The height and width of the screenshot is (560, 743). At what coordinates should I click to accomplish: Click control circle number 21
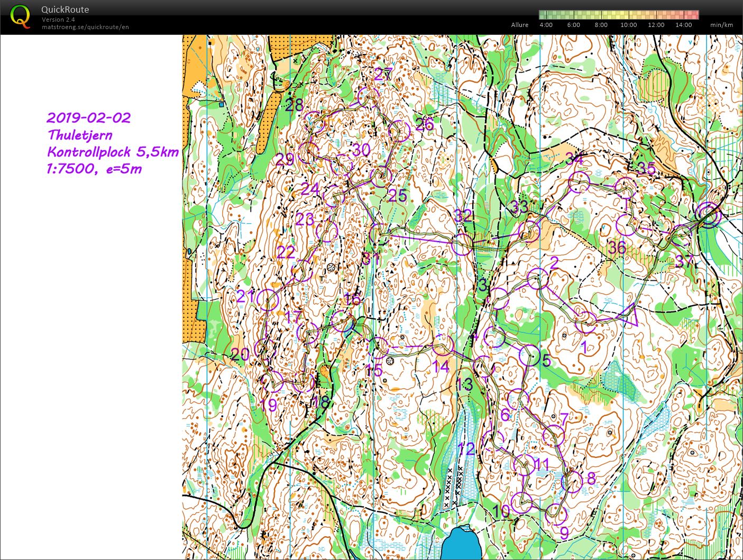pyautogui.click(x=268, y=300)
